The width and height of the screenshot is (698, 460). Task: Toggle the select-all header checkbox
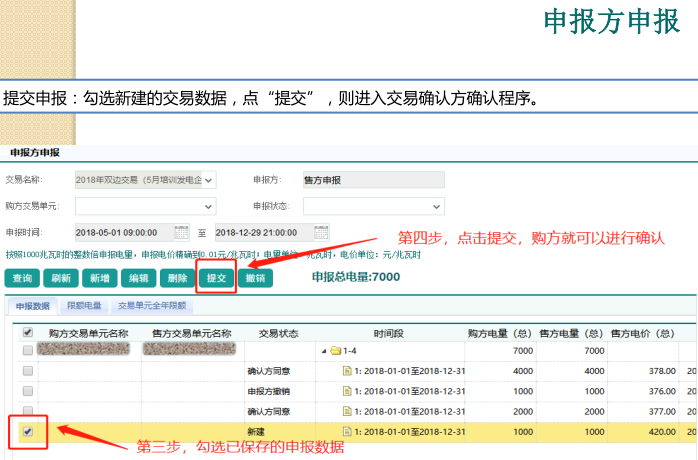[x=28, y=332]
